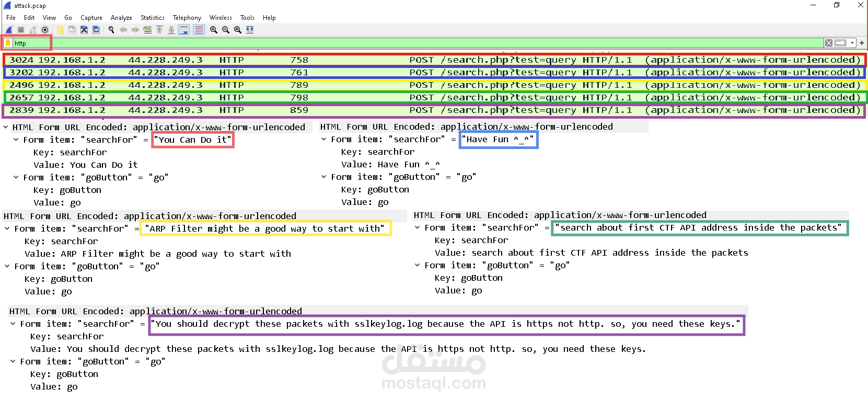Open a capture file with the folder icon
868x400 pixels.
(60, 30)
